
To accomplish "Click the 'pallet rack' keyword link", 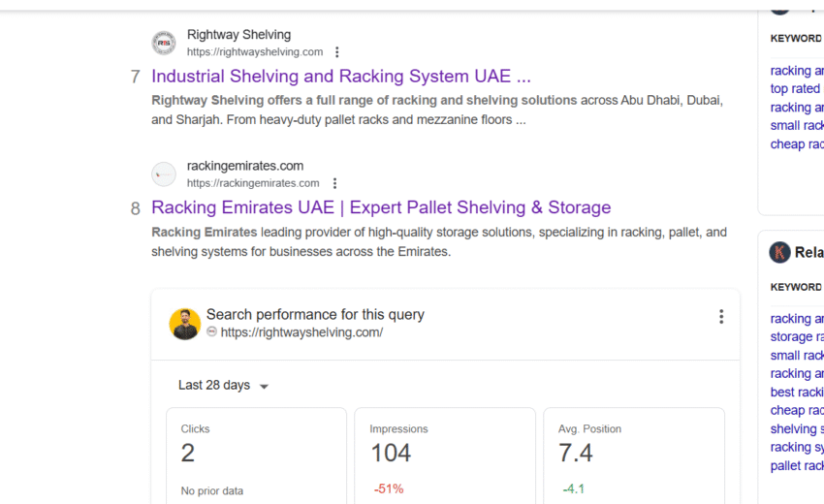I will [x=796, y=466].
